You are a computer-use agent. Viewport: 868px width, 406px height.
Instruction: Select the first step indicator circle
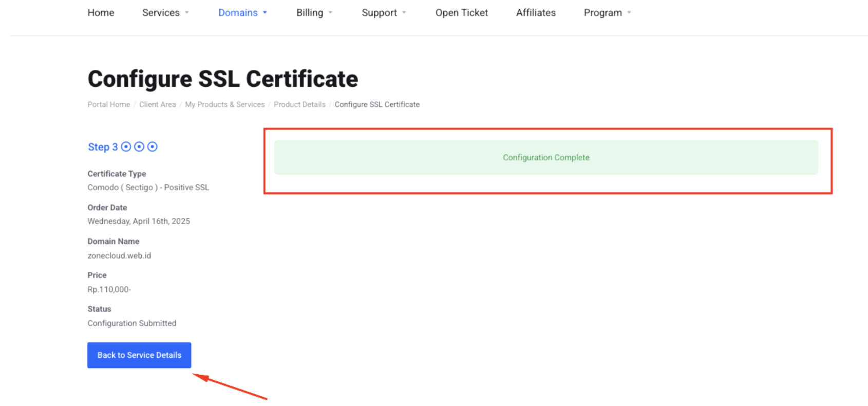(126, 147)
